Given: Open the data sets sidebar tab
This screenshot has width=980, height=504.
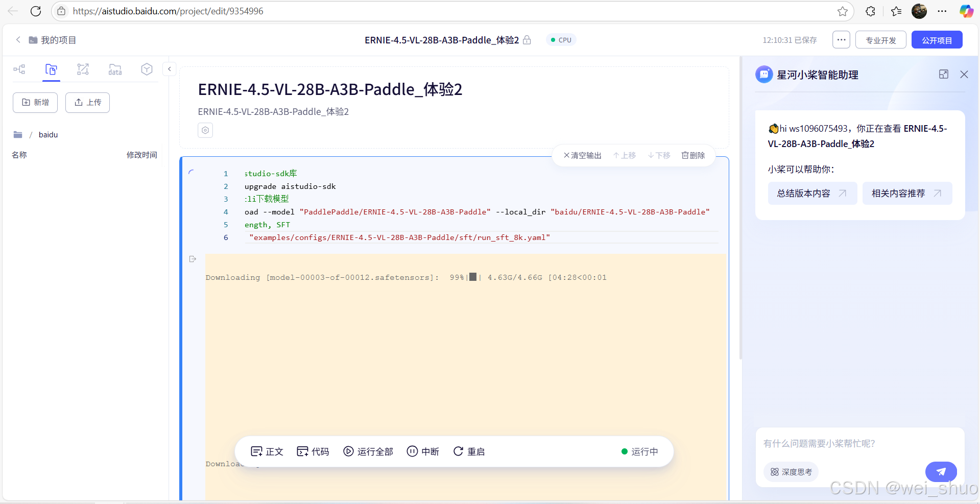Looking at the screenshot, I should pyautogui.click(x=115, y=69).
